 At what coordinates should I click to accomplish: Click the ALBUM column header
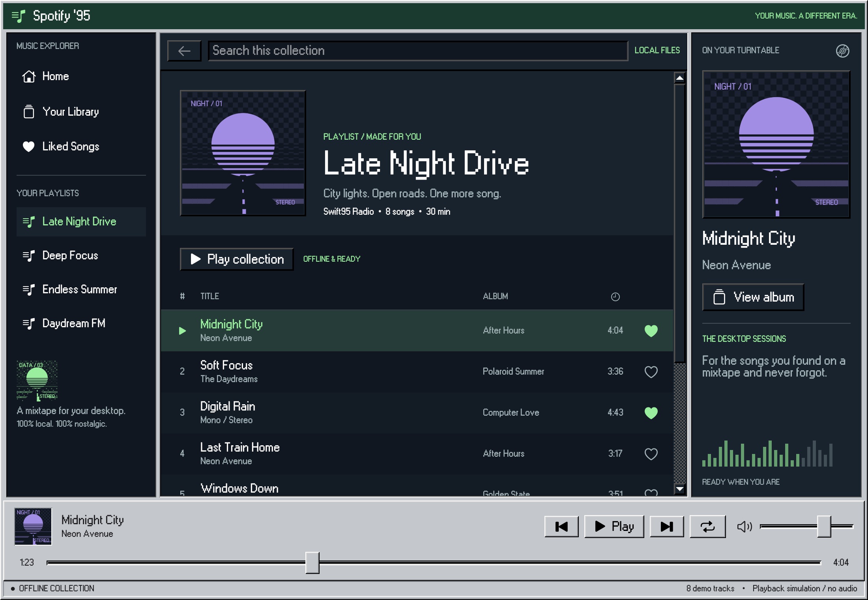[x=496, y=296]
